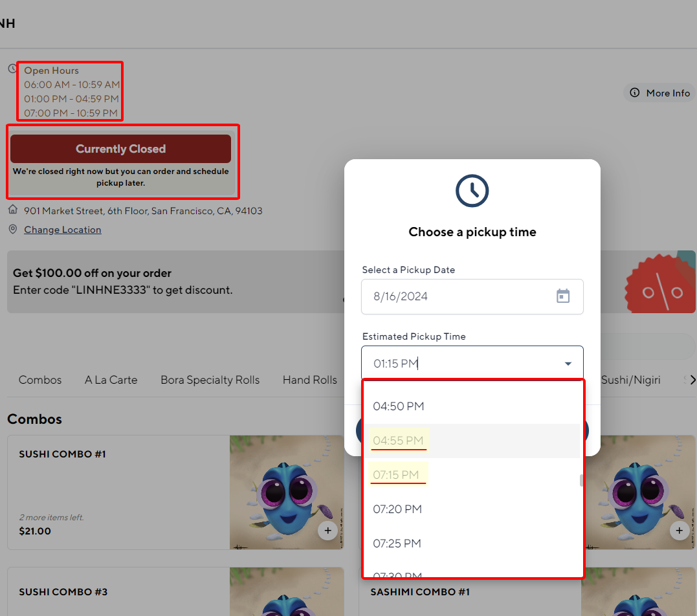
Task: Open the calendar icon in the Pickup Date field
Action: (562, 296)
